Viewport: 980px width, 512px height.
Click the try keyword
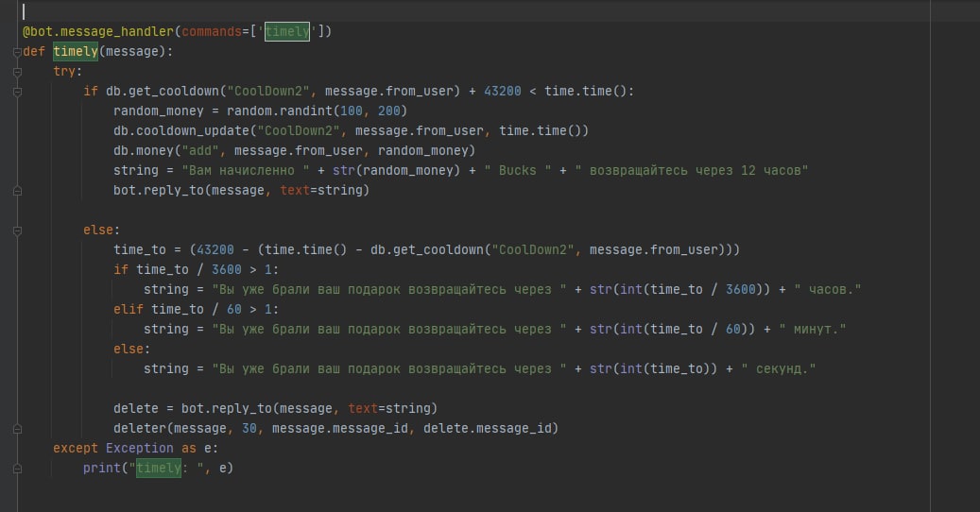pos(64,71)
